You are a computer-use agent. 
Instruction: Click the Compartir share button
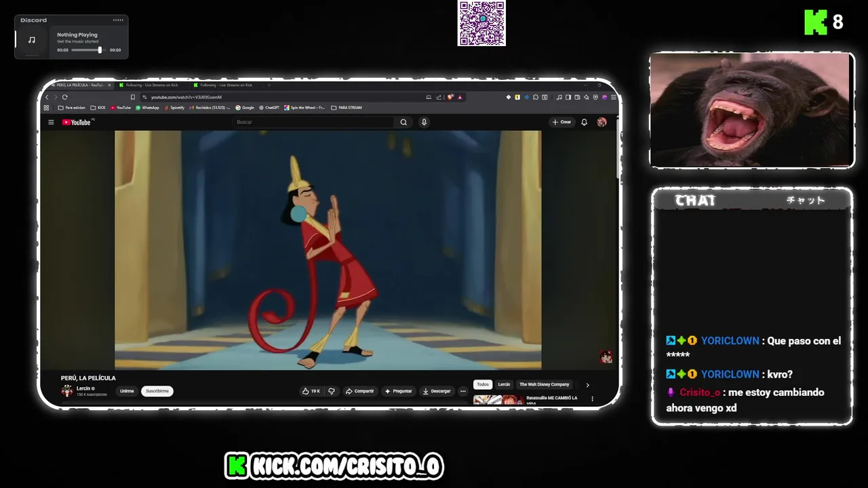[x=359, y=391]
